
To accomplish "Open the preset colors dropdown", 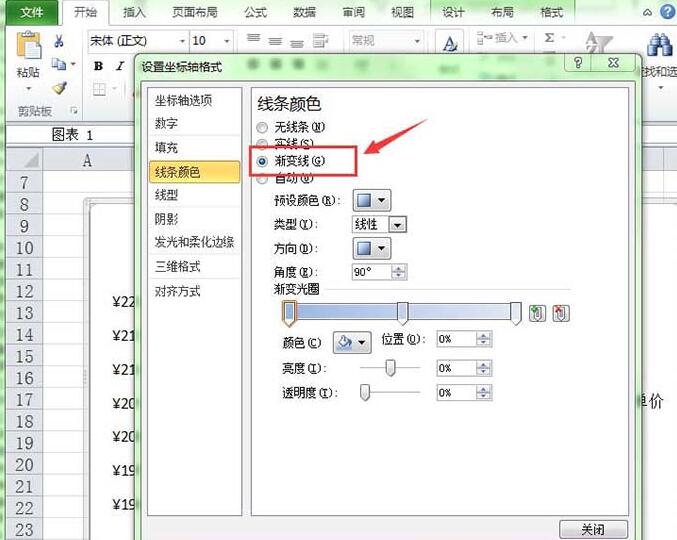I will pos(372,200).
